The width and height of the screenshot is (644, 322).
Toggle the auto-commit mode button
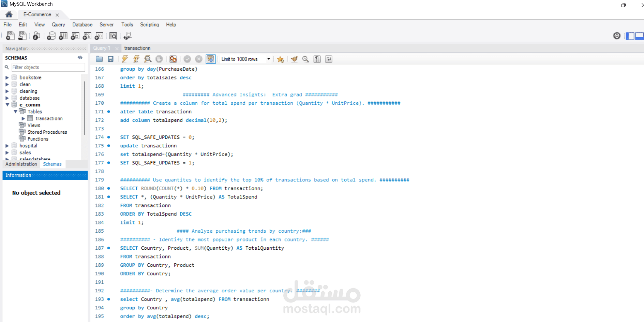(x=210, y=59)
